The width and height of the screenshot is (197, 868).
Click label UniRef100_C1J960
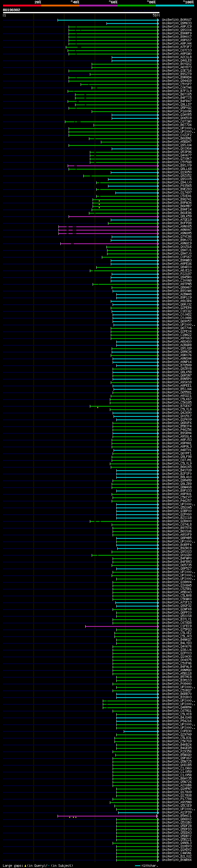tap(176, 768)
